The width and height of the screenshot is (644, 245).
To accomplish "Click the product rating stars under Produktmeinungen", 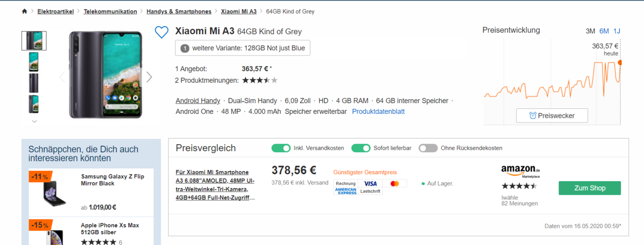I will pyautogui.click(x=260, y=80).
